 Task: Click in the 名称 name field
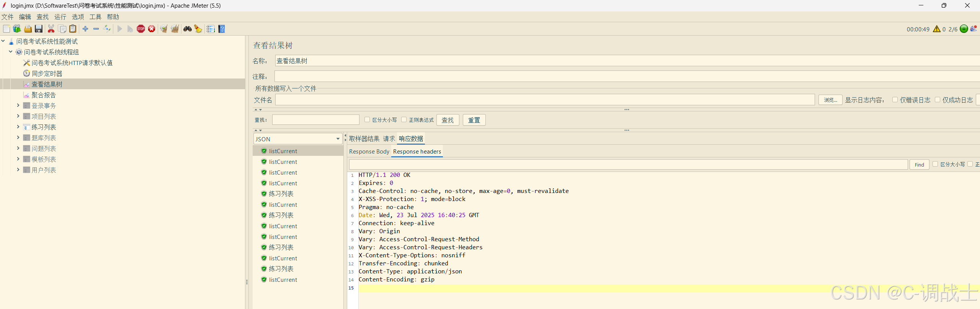(627, 61)
